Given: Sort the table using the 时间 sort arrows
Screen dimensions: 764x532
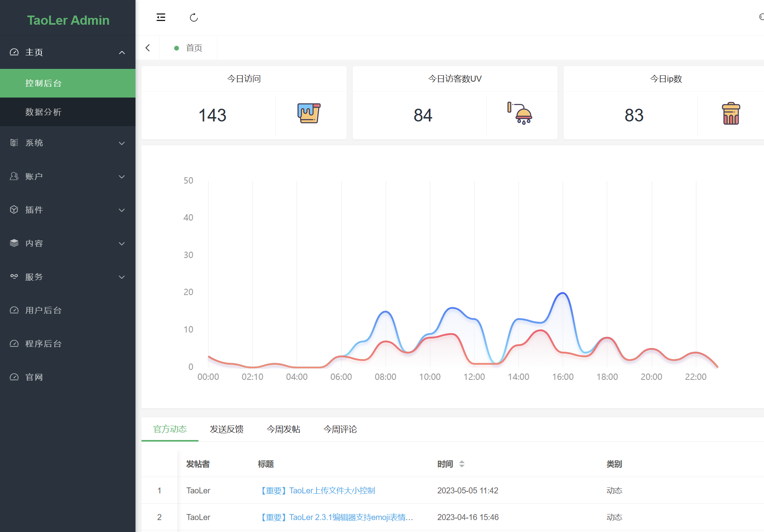Looking at the screenshot, I should (462, 464).
